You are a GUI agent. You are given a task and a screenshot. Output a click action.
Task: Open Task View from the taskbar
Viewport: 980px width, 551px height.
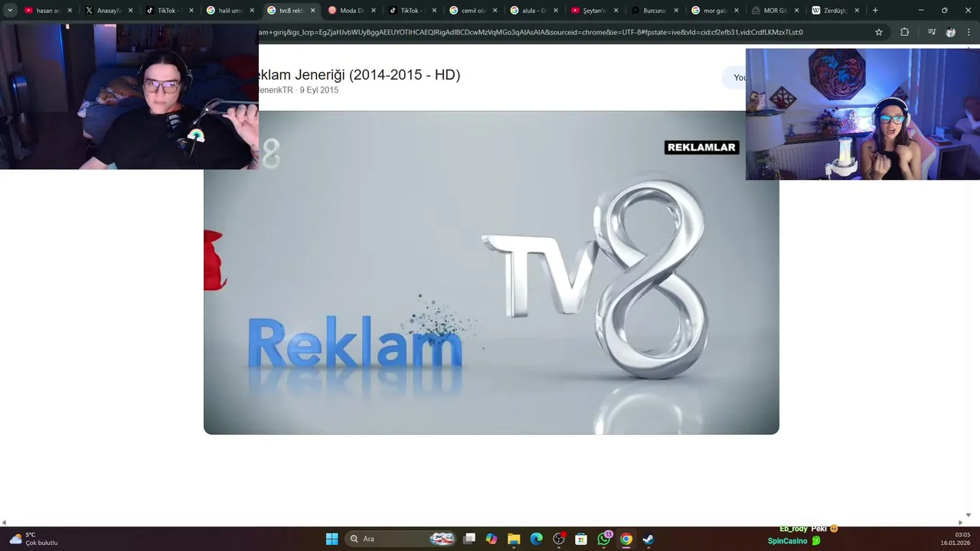point(469,539)
